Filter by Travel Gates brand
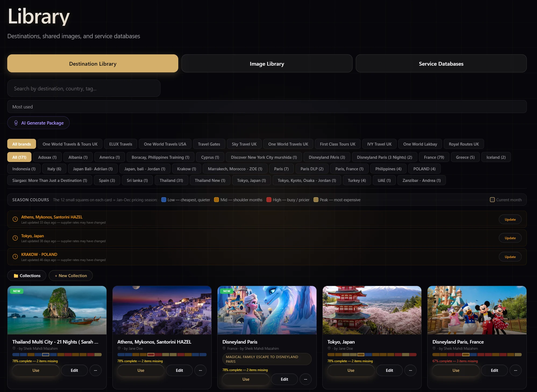The width and height of the screenshot is (537, 392). (209, 144)
